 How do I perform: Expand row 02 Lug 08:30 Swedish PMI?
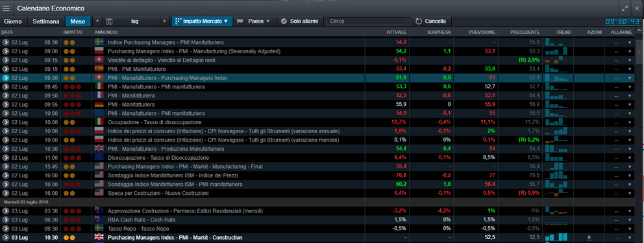[x=6, y=42]
